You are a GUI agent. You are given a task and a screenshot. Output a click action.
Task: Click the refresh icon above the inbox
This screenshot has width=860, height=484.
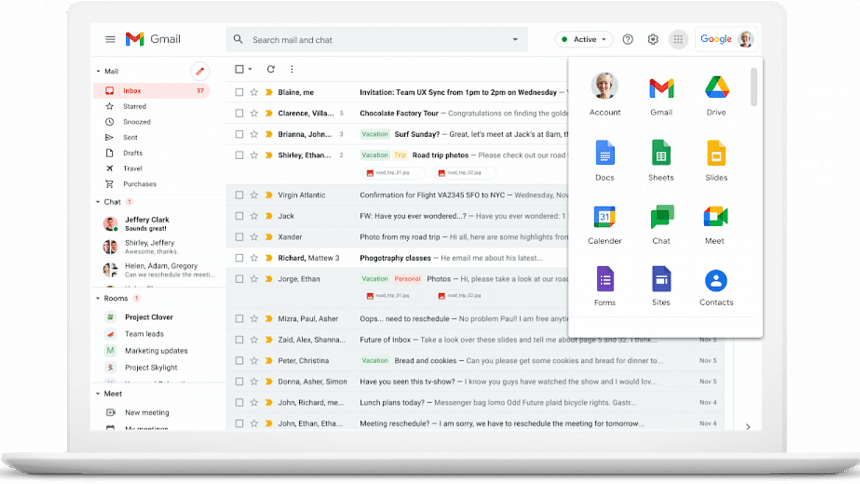pos(270,69)
